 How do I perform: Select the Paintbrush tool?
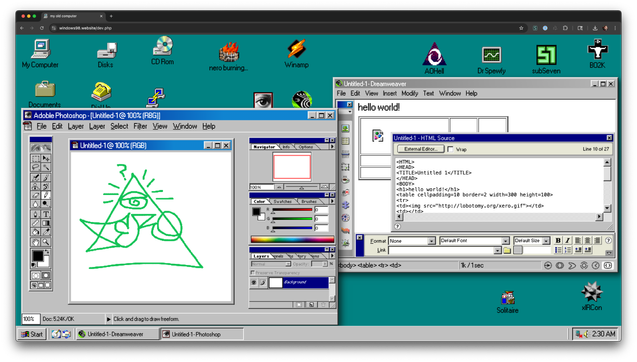pos(46,177)
